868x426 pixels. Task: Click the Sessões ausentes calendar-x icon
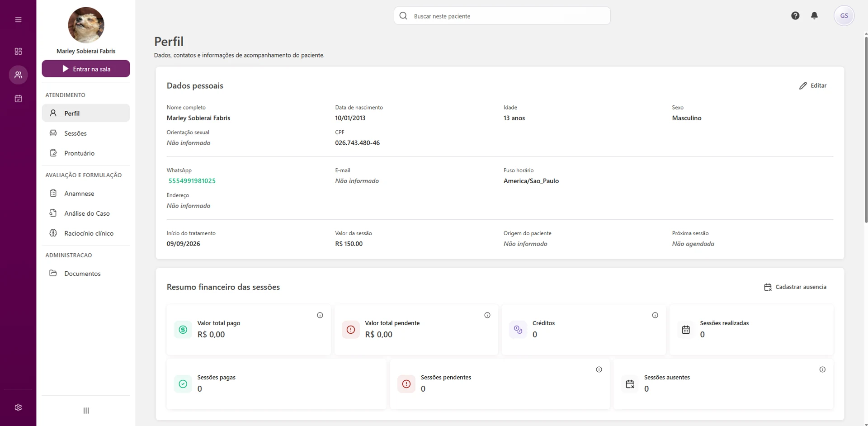(630, 384)
